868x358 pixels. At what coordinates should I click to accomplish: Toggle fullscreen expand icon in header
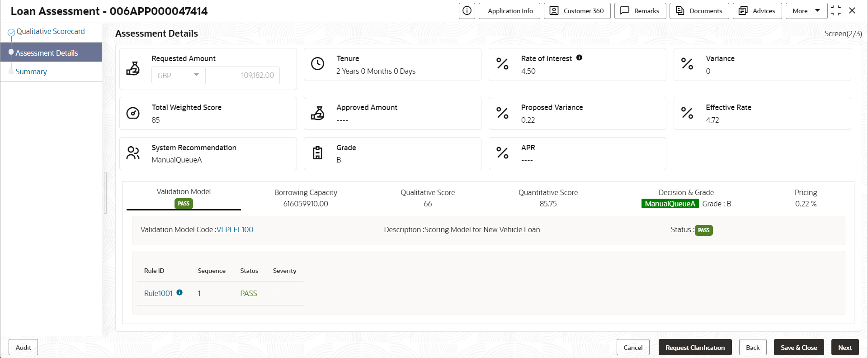tap(836, 10)
